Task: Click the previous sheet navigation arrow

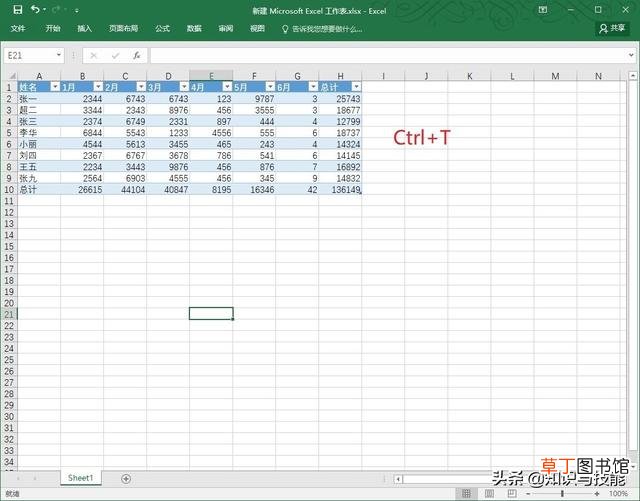Action: point(18,478)
